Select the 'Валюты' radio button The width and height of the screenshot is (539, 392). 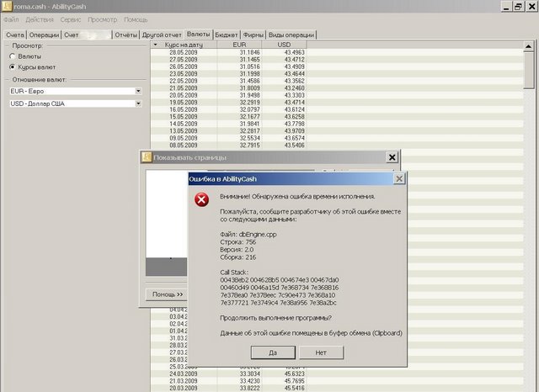12,56
